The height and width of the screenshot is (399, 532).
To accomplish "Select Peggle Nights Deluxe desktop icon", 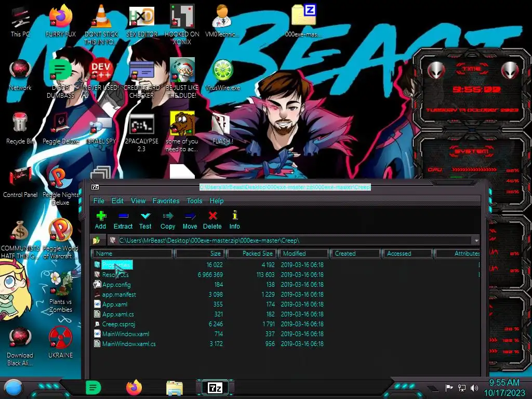I will (60, 186).
